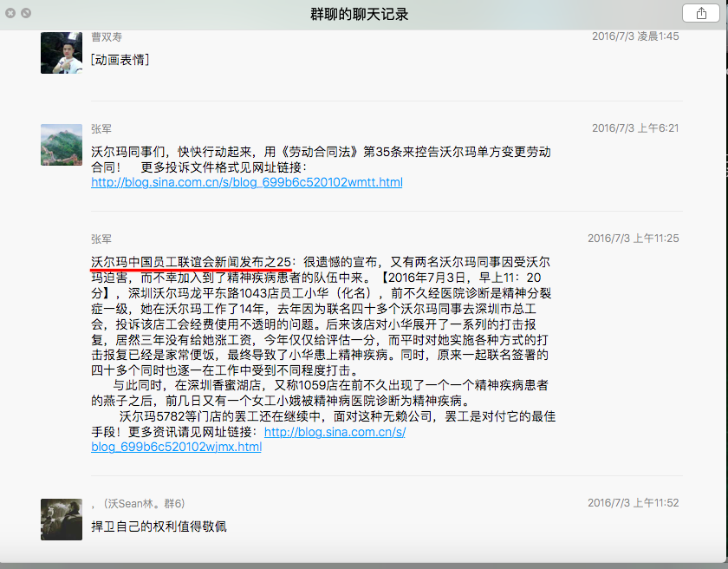Click underlined text 沃尔玛中国员工联谊会新闻发布之25
Viewport: 728px width, 569px height.
[191, 262]
